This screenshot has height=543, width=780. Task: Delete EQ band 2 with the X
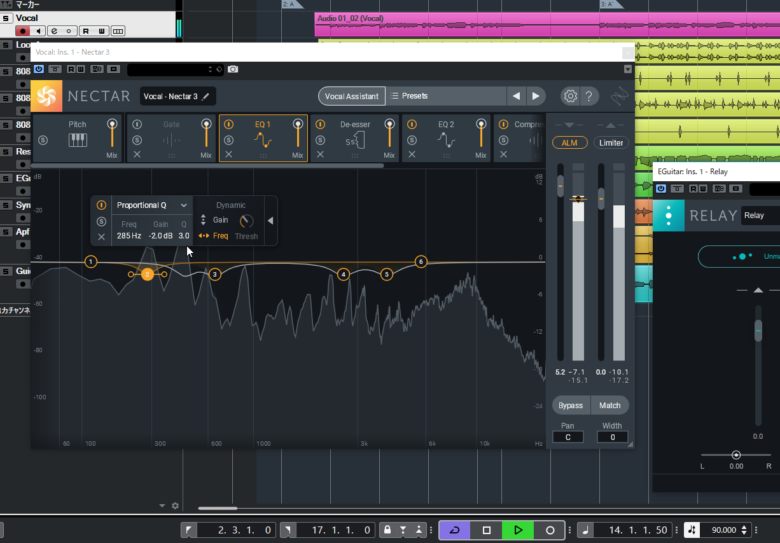(x=101, y=237)
